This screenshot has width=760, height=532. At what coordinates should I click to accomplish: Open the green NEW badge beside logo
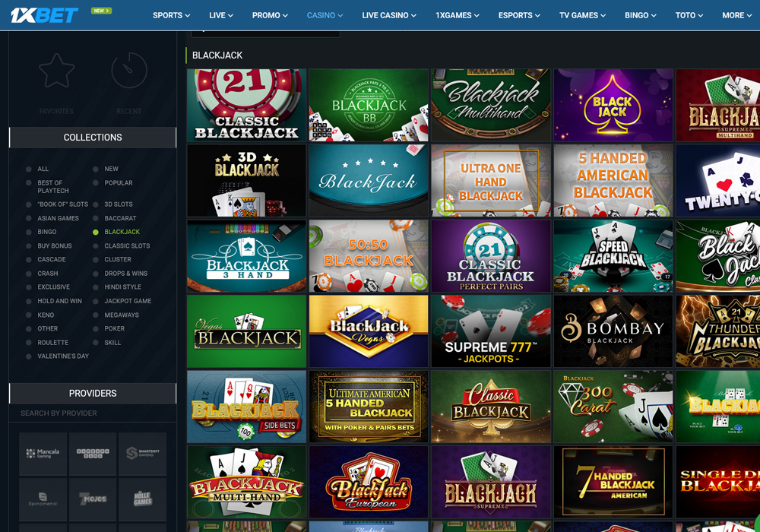click(x=101, y=11)
